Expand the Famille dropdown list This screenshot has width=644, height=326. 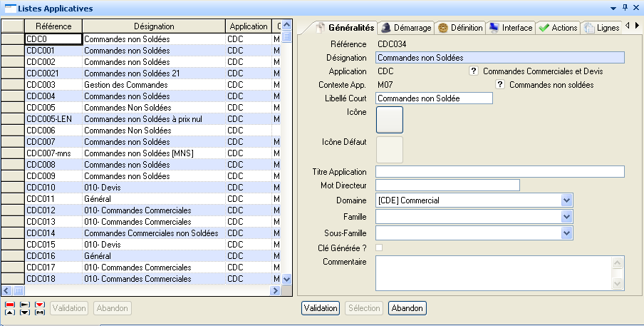(x=567, y=217)
